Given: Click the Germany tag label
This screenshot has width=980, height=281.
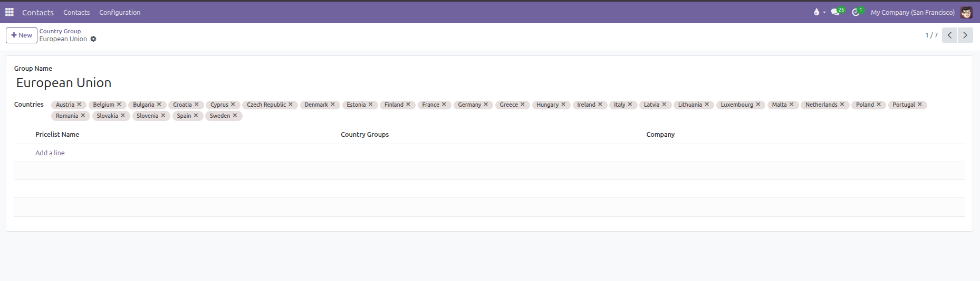Looking at the screenshot, I should (469, 105).
